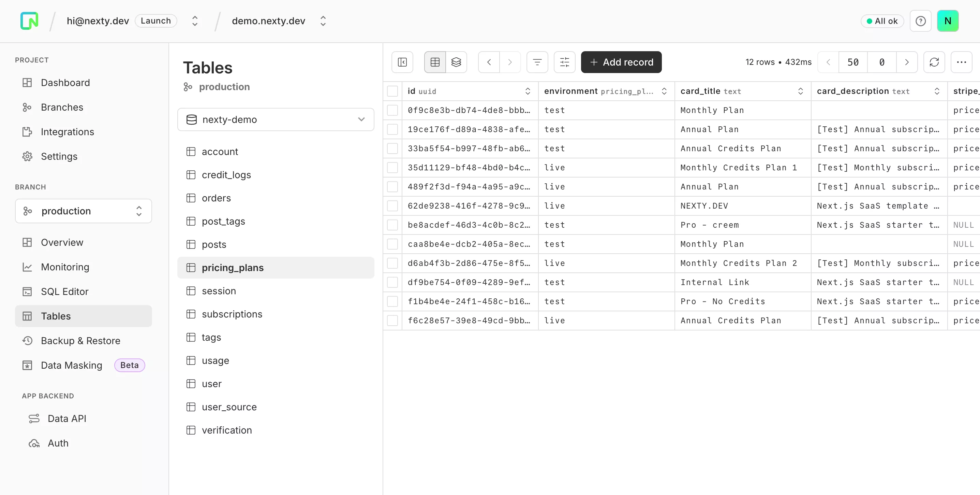The height and width of the screenshot is (495, 980).
Task: Open the help question mark icon
Action: 920,21
